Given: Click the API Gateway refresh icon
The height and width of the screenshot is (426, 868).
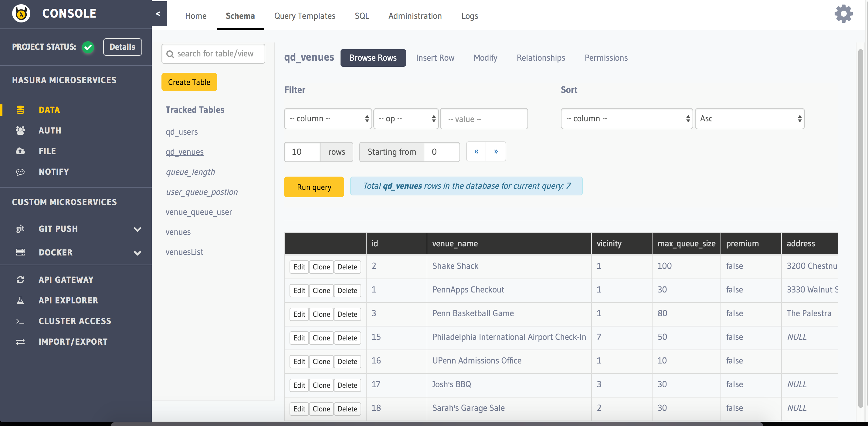Looking at the screenshot, I should [x=20, y=279].
